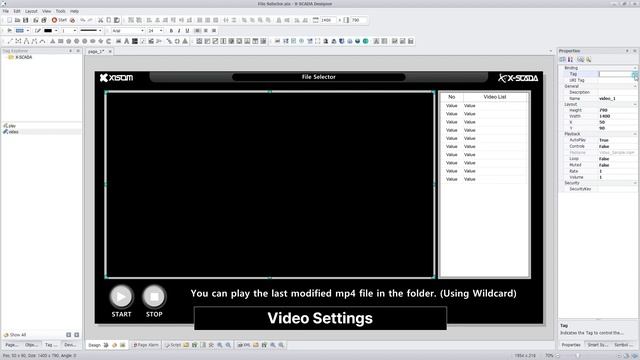This screenshot has height=360, width=640.
Task: Click the STOP button on canvas
Action: pos(154,297)
